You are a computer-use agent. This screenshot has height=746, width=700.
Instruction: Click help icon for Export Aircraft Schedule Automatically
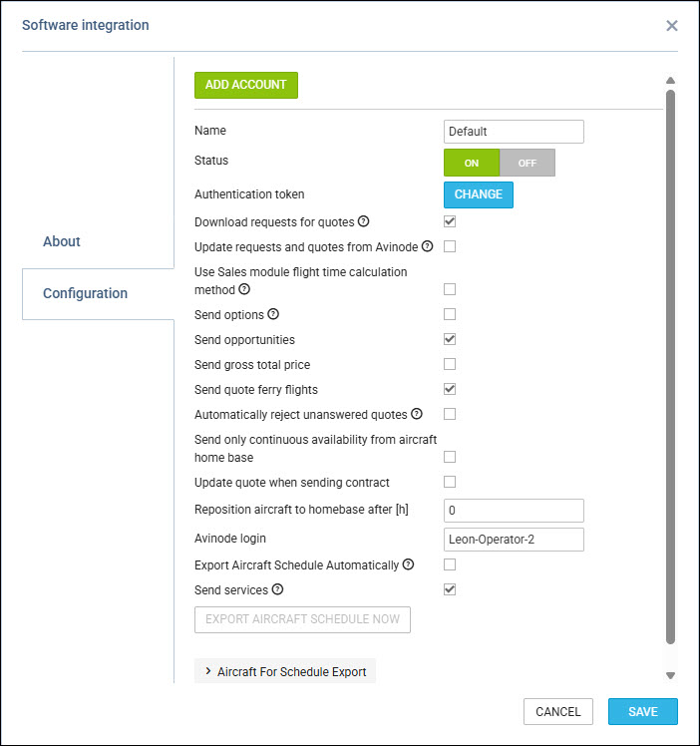click(x=408, y=564)
